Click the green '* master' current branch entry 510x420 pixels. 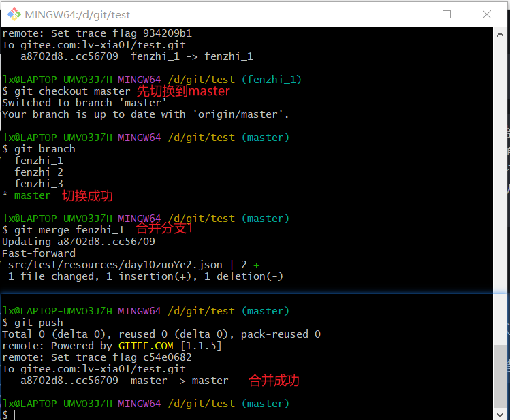pyautogui.click(x=27, y=195)
